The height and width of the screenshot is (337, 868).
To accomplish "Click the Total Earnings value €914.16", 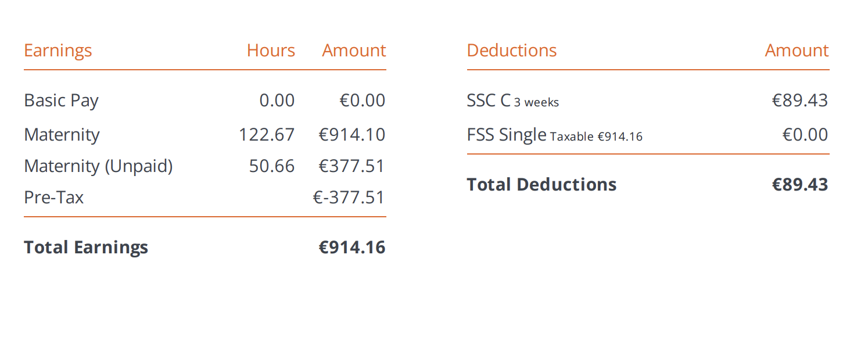I will (x=352, y=248).
